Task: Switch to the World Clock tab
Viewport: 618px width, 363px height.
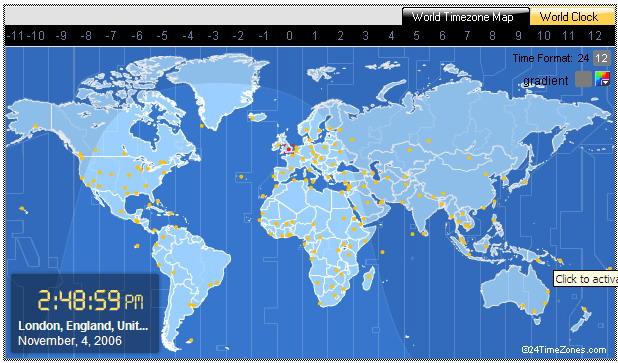Action: 569,17
